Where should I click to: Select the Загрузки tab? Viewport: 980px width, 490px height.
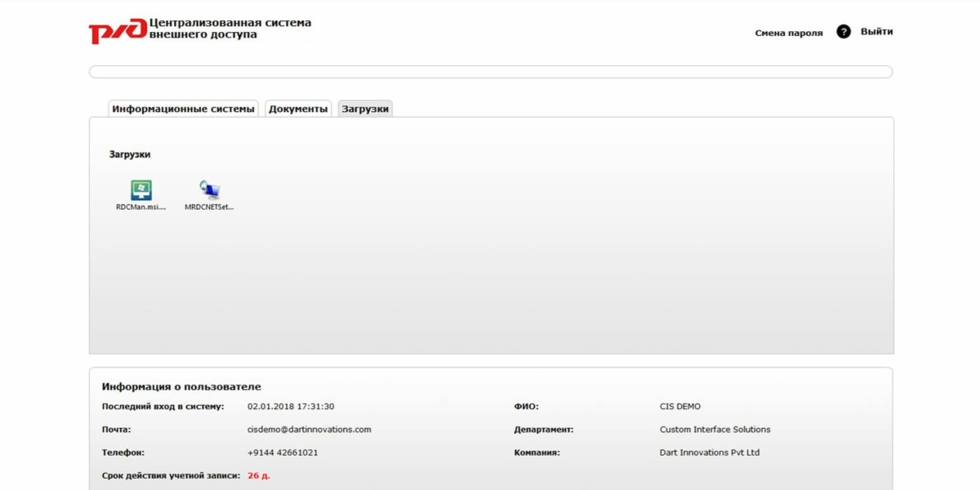(364, 107)
